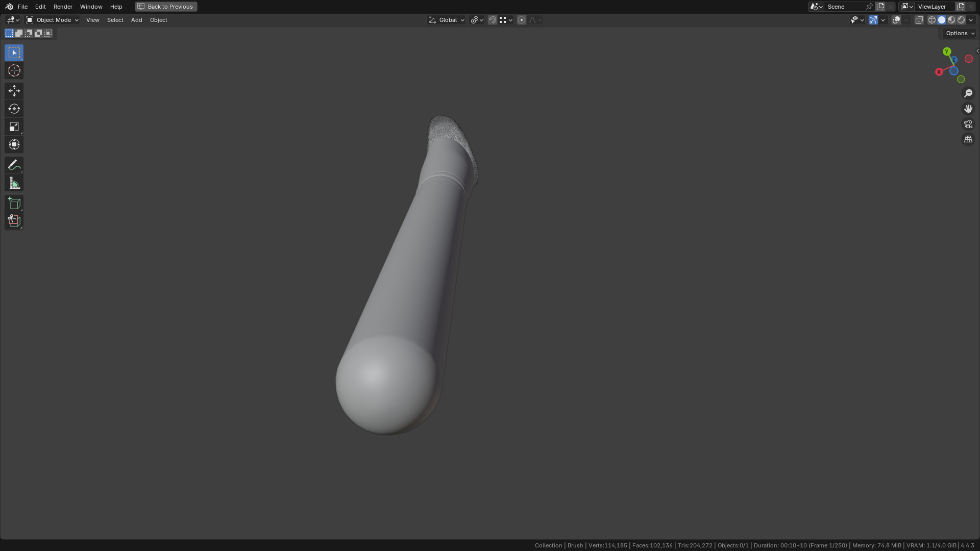Image resolution: width=980 pixels, height=551 pixels.
Task: Switch perspective/orthographic grid icon
Action: click(968, 139)
